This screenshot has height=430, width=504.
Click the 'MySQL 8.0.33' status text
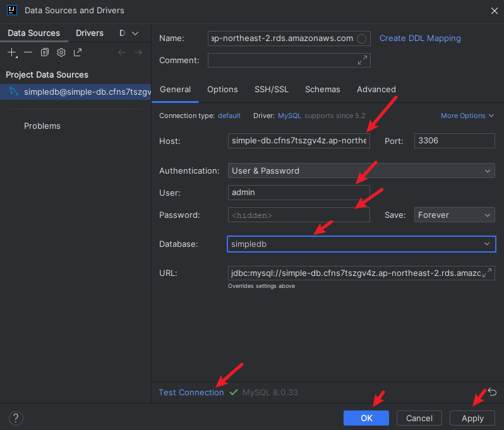pos(270,392)
